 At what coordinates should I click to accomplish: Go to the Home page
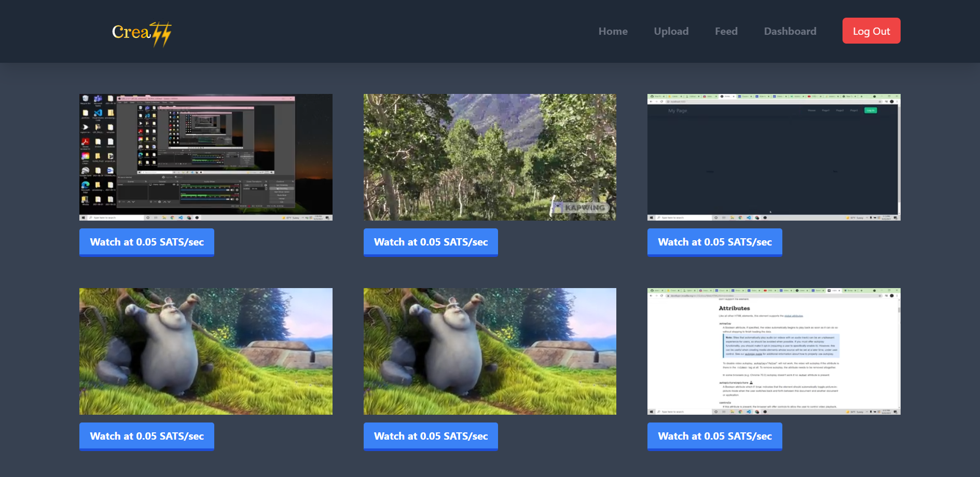tap(613, 31)
